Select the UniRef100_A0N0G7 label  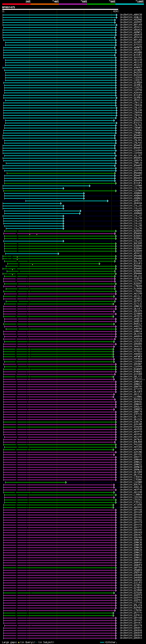click(131, 67)
